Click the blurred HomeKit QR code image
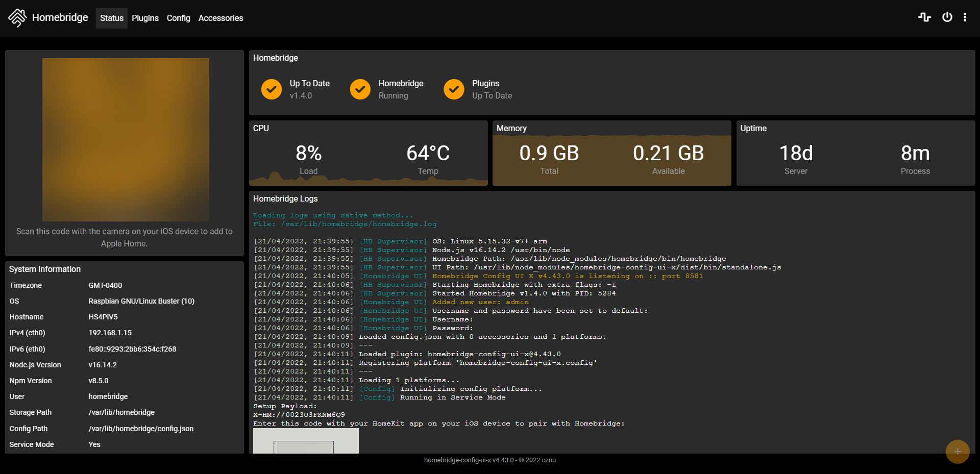 (126, 139)
